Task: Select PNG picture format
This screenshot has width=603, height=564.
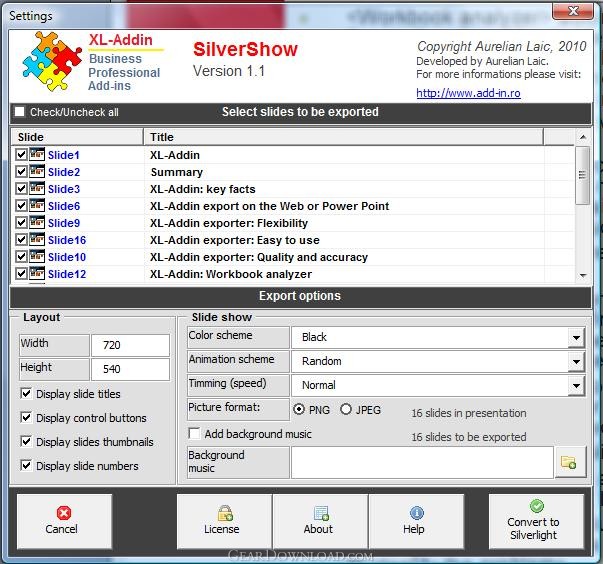Action: point(299,409)
